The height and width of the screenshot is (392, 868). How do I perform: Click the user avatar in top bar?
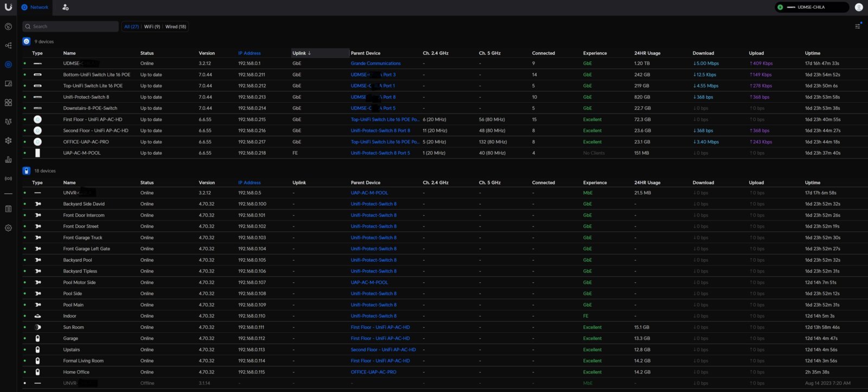pyautogui.click(x=858, y=7)
